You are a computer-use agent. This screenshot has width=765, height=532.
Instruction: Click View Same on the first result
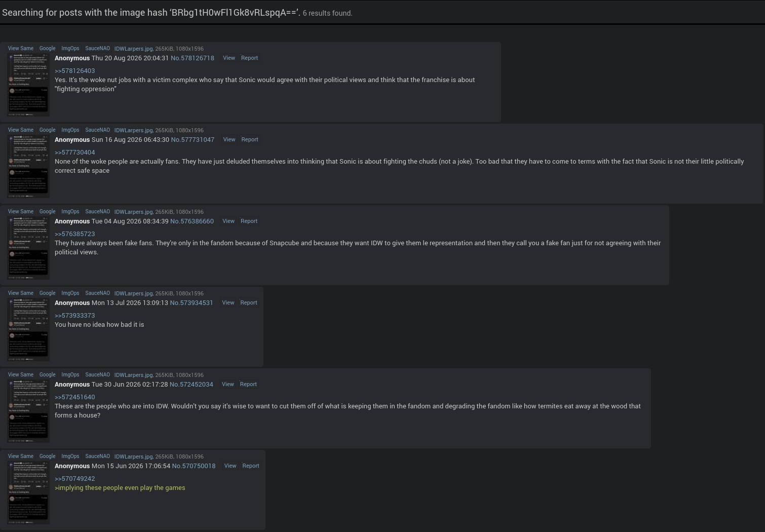click(21, 49)
